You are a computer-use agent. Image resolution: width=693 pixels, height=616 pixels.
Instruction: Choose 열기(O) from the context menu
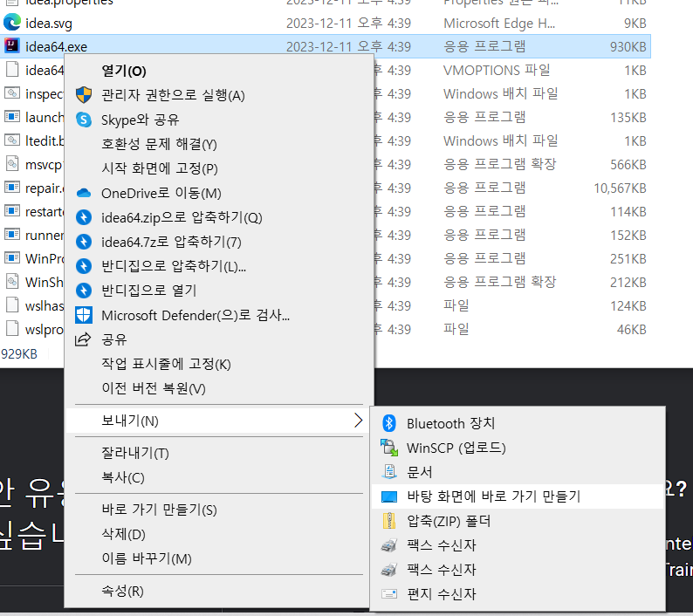(124, 71)
